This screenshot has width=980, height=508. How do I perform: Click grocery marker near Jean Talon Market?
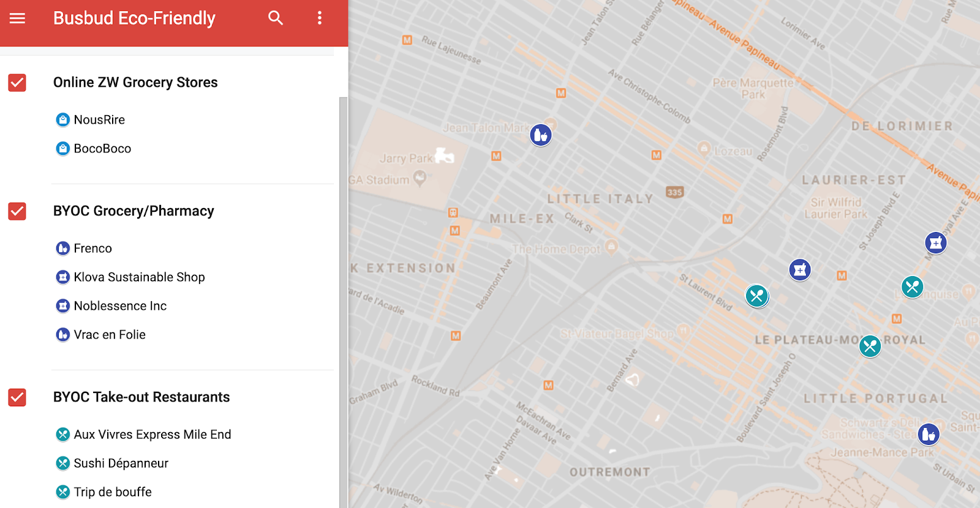tap(541, 135)
